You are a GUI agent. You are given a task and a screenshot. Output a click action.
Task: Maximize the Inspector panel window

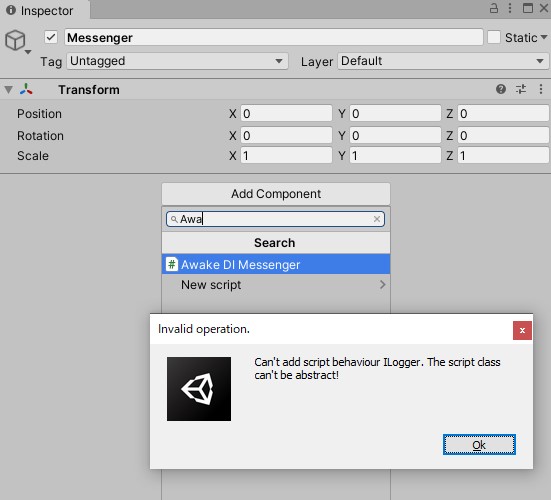tap(527, 8)
